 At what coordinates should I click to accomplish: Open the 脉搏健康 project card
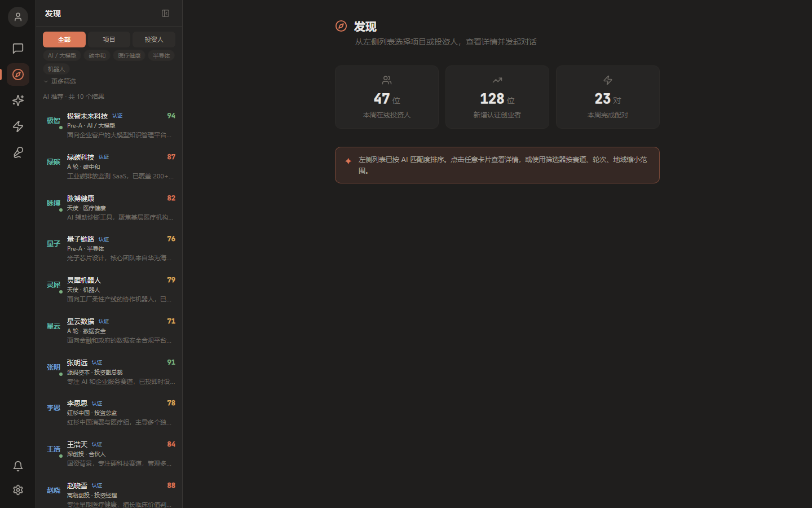point(109,208)
